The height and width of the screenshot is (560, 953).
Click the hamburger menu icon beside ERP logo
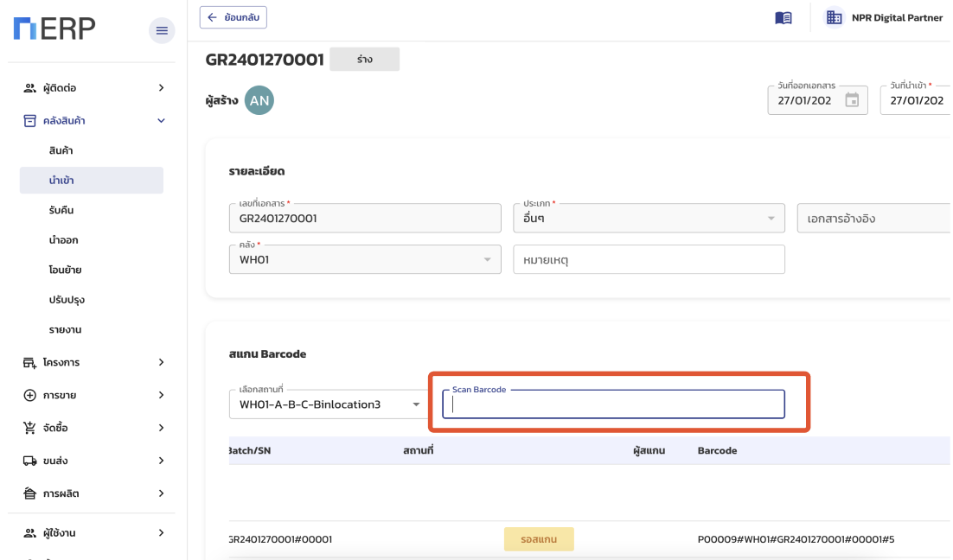click(x=161, y=31)
